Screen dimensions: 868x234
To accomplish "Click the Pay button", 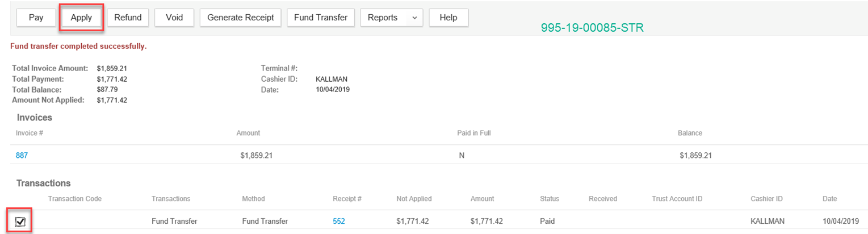I will coord(36,18).
